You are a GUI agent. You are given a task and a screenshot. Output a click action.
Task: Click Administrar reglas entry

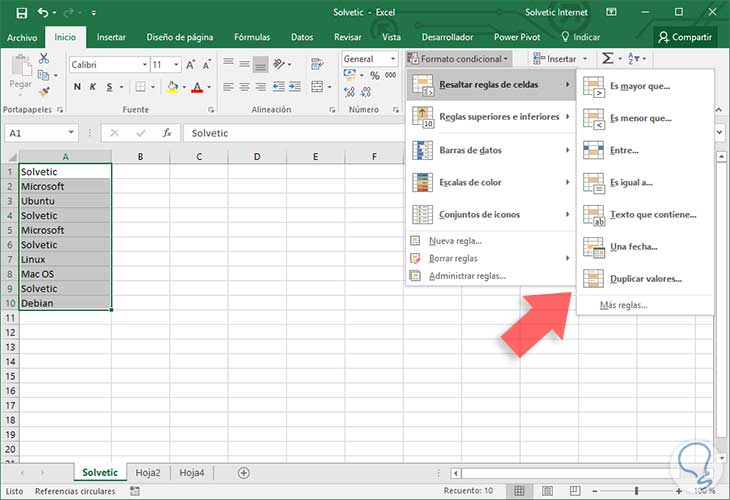coord(467,276)
